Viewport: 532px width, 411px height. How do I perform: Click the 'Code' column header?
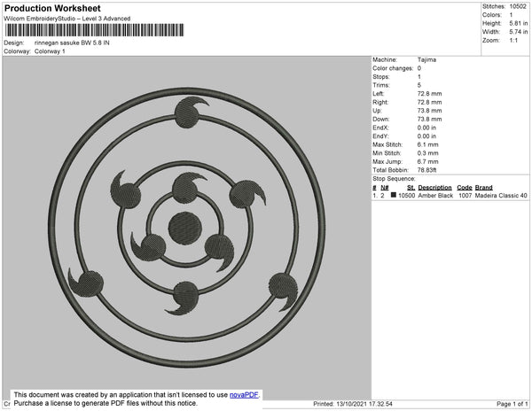(x=465, y=188)
